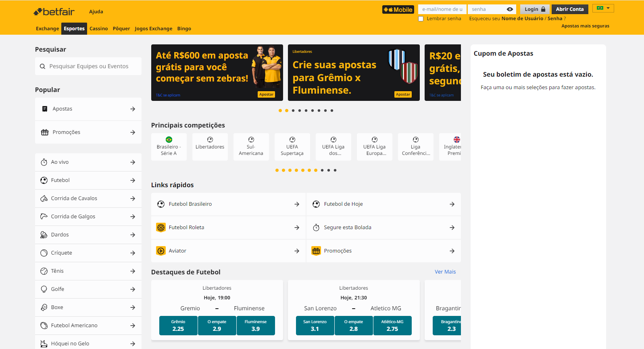Open Futebol de Hoje arrow

click(452, 204)
